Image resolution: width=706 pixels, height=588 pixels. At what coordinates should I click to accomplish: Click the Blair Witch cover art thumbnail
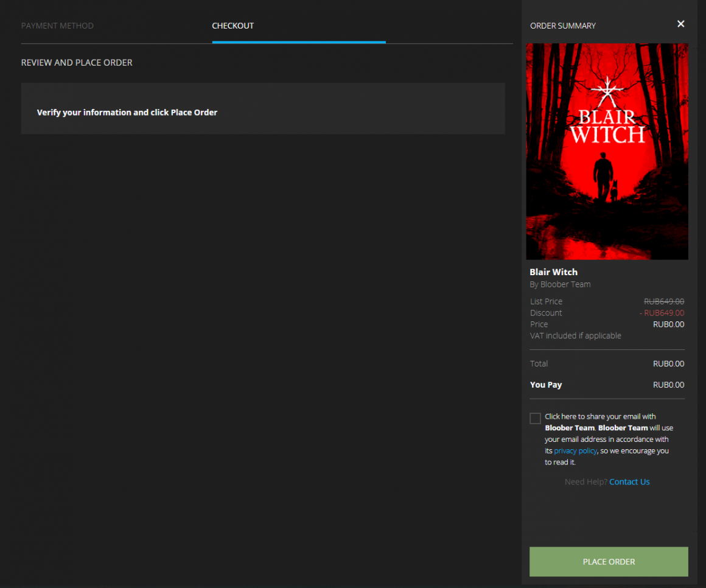pos(607,152)
